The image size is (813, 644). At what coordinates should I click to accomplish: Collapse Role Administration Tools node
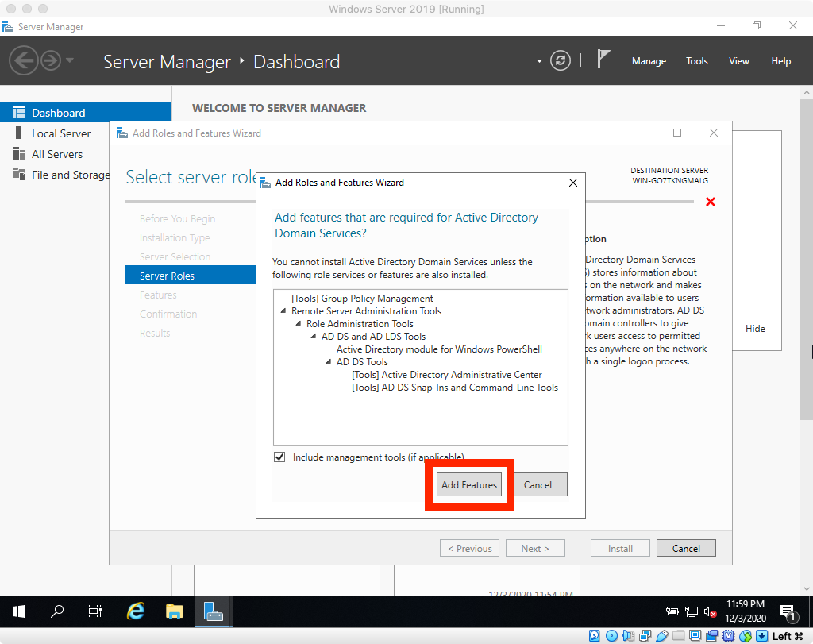[299, 323]
